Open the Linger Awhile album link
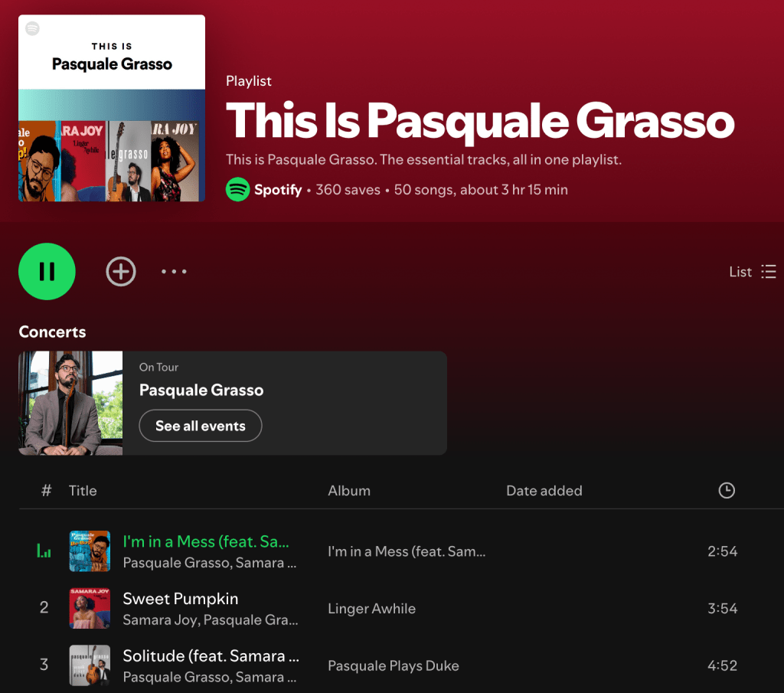The height and width of the screenshot is (693, 784). (371, 609)
